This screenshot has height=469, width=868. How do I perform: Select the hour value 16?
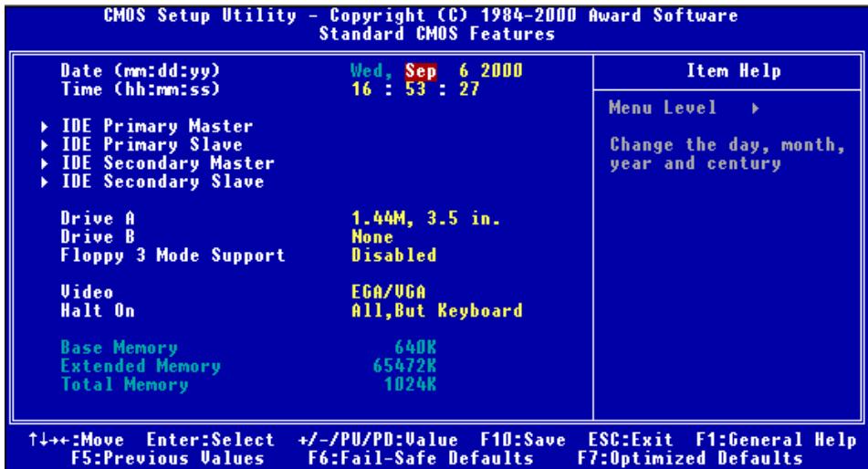point(361,89)
